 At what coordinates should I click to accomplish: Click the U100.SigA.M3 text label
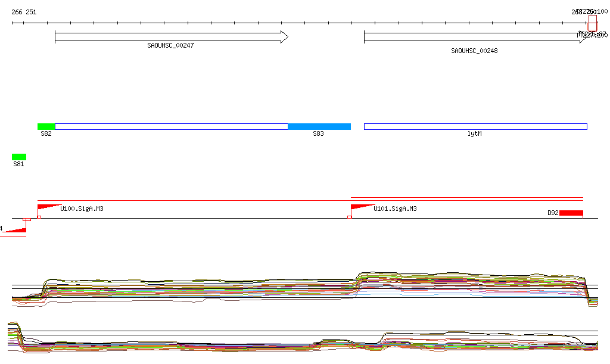click(x=82, y=209)
